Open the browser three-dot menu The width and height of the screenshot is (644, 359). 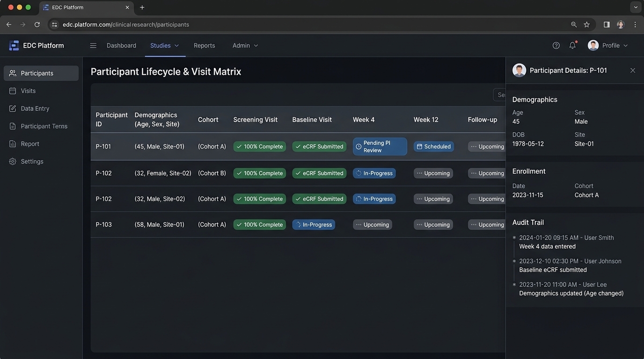pos(635,24)
